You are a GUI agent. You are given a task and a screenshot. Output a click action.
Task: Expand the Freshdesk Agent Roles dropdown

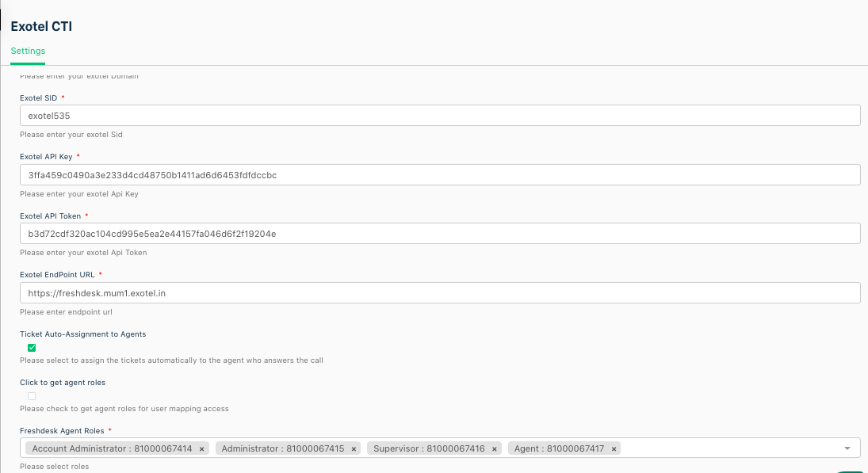click(847, 448)
